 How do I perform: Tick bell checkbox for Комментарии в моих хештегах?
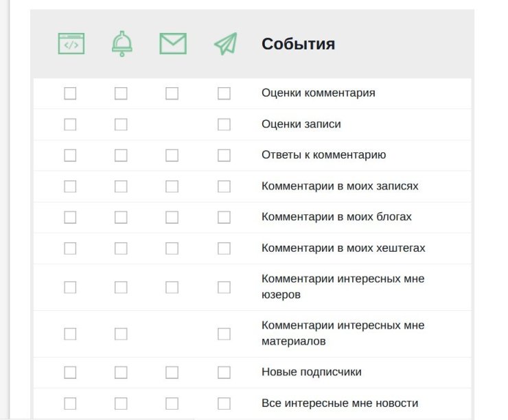121,248
